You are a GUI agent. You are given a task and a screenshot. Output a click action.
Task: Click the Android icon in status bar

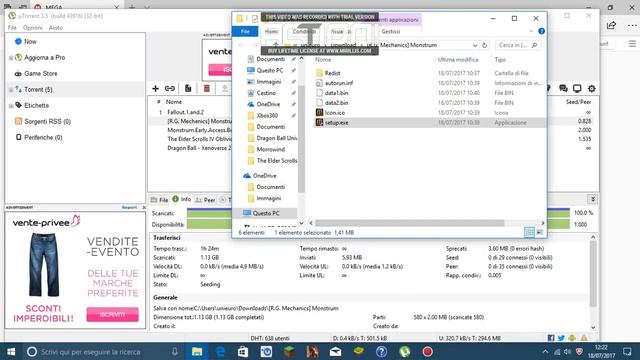(x=572, y=338)
